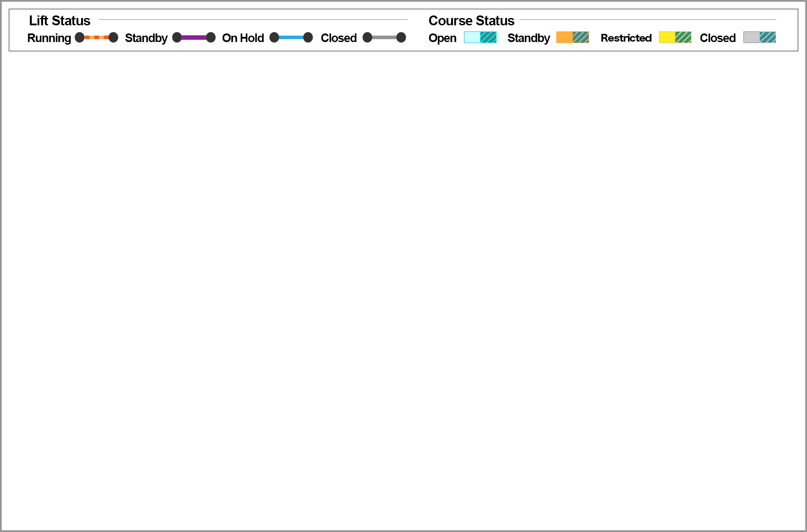Select the gray Closed course swatch

click(x=760, y=37)
